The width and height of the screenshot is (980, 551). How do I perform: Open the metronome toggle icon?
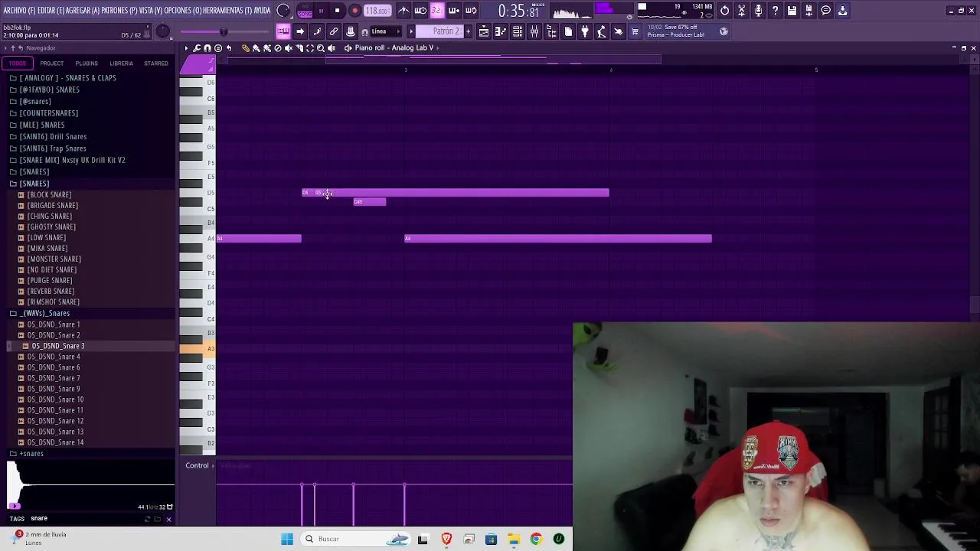pos(403,11)
